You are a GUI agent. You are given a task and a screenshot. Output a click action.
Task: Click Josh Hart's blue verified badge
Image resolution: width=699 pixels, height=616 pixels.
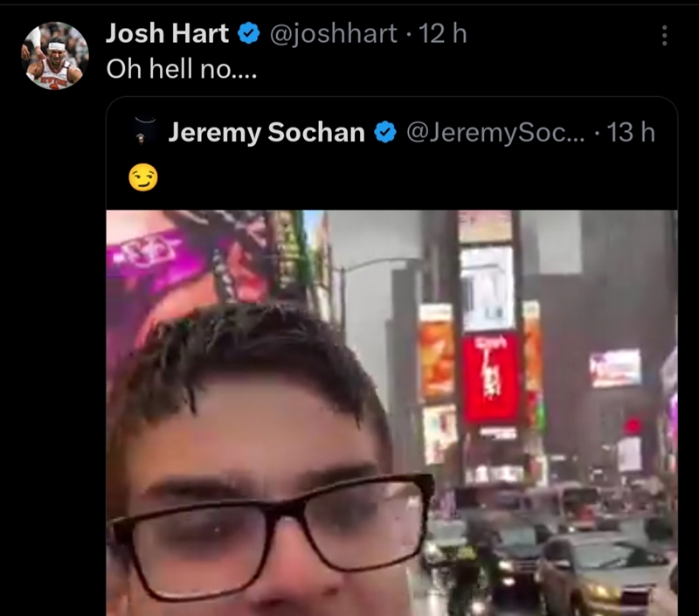[249, 33]
